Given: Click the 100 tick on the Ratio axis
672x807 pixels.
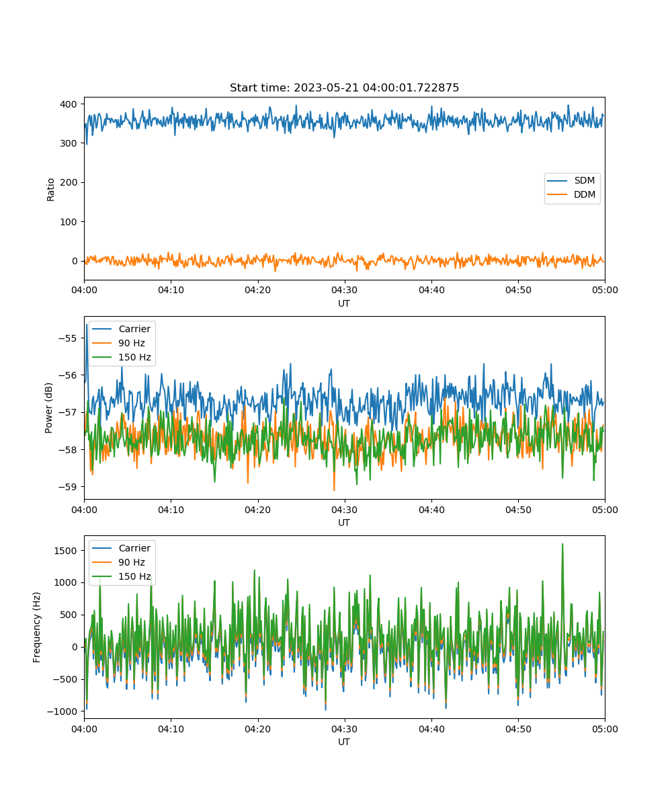Looking at the screenshot, I should point(70,221).
